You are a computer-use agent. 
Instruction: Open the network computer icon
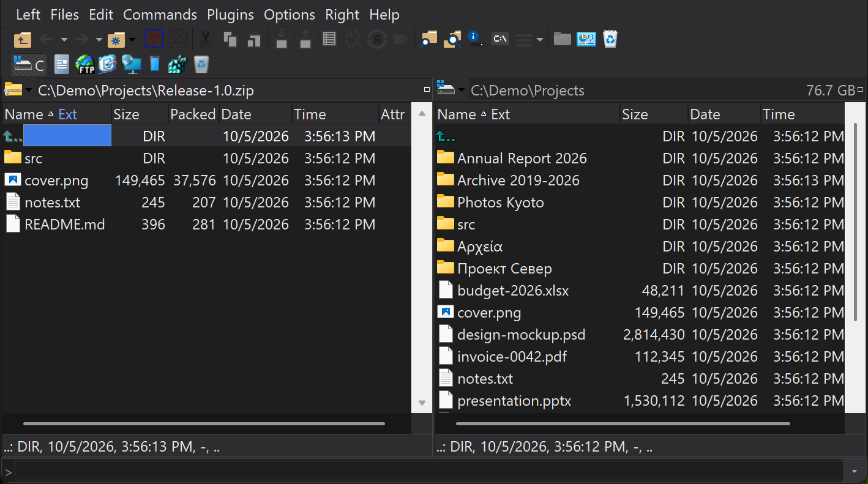(x=131, y=64)
